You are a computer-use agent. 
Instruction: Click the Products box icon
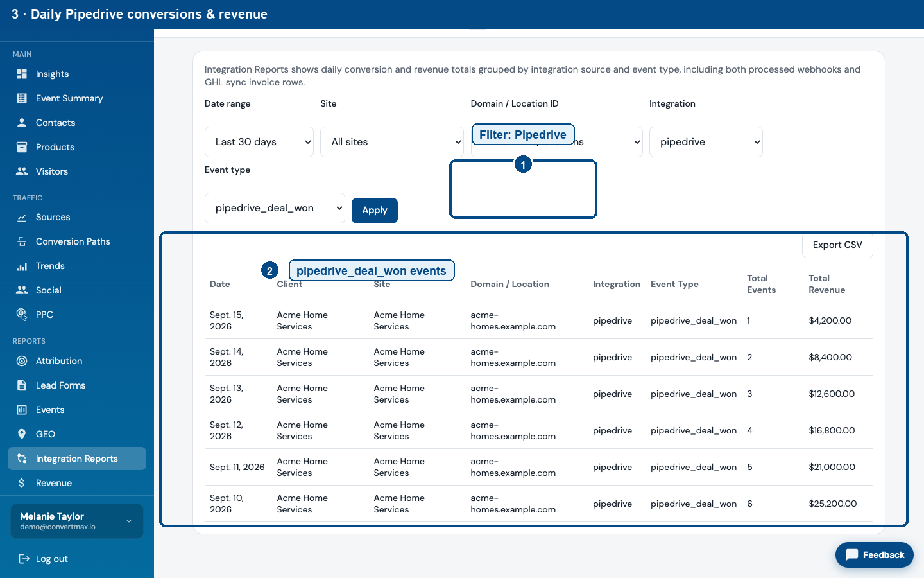(22, 147)
